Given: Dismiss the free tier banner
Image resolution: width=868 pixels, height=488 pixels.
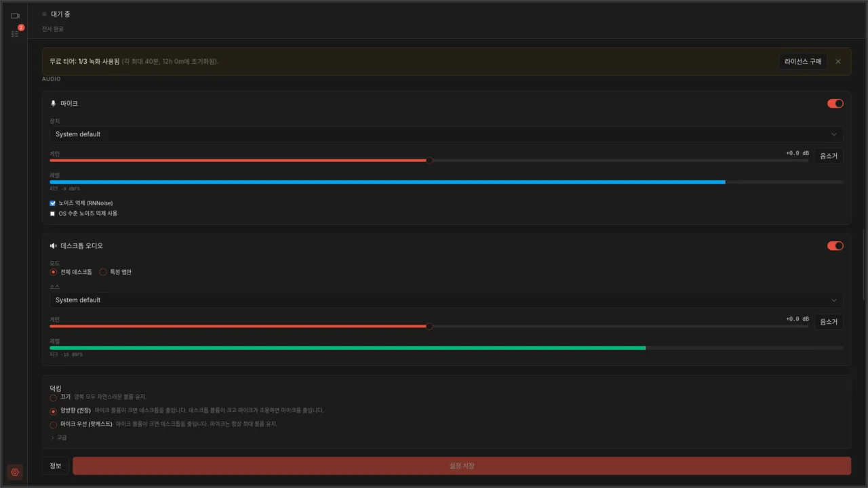Looking at the screenshot, I should pos(838,62).
